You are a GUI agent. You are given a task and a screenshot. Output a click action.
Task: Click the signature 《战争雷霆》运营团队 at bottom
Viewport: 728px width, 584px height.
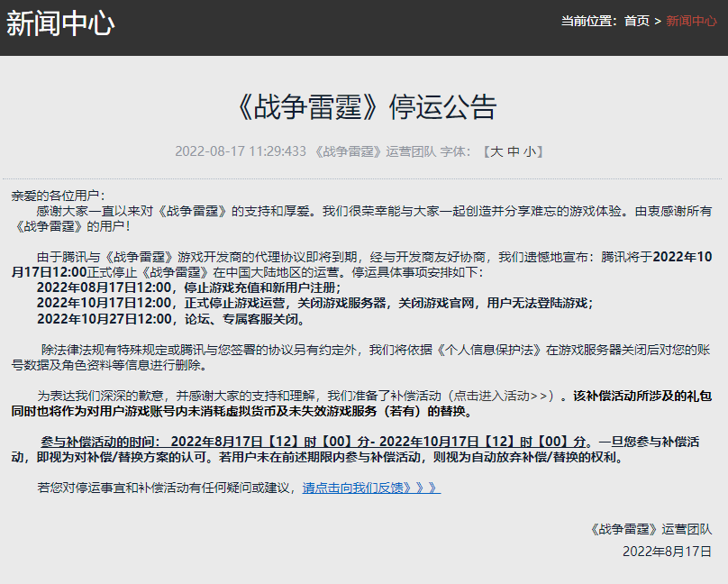(x=650, y=529)
